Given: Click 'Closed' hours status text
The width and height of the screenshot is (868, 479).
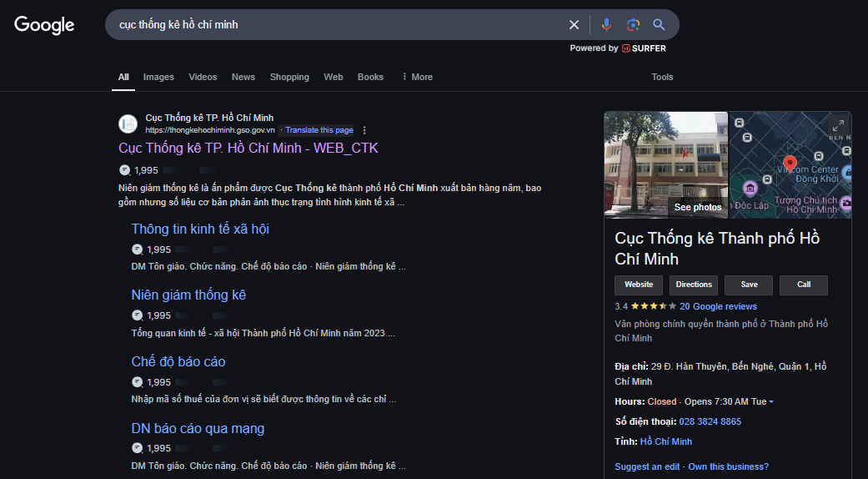Looking at the screenshot, I should click(662, 401).
